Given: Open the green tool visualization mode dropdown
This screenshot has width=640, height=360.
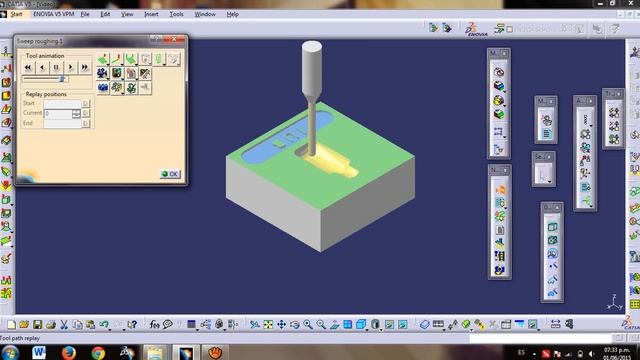Looking at the screenshot, I should tap(131, 60).
